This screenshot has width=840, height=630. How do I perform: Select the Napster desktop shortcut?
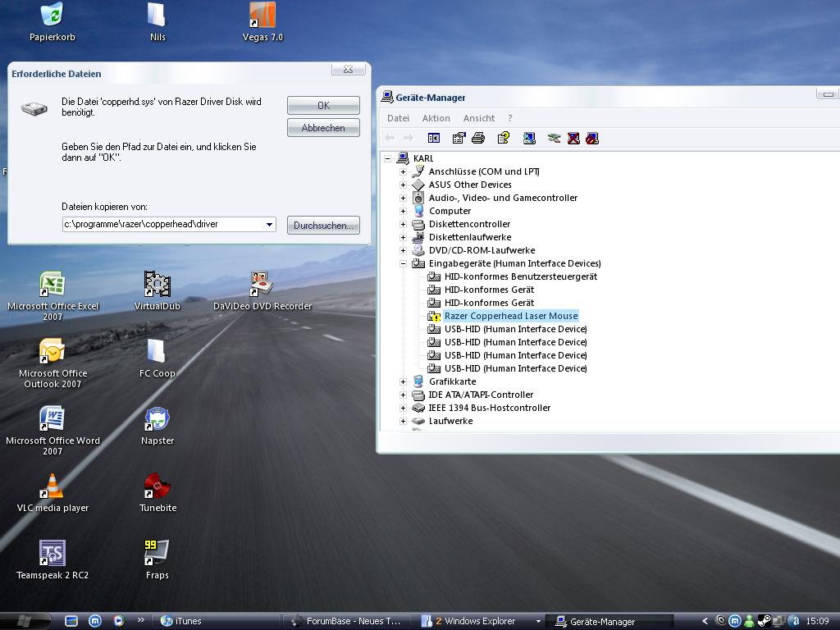click(x=157, y=426)
